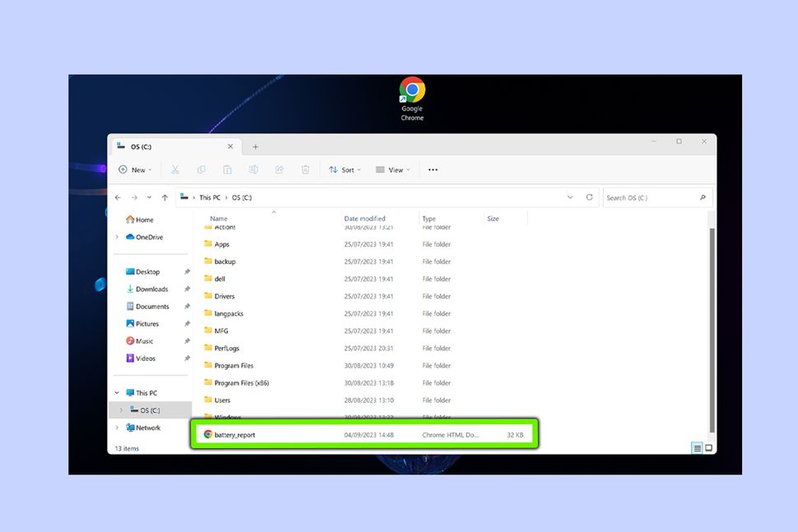Click the Rename icon in the toolbar
This screenshot has height=532, width=798.
coord(253,169)
